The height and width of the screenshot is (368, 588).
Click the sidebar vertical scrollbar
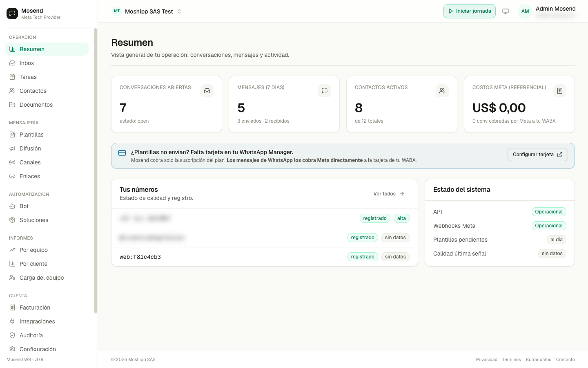click(x=96, y=171)
